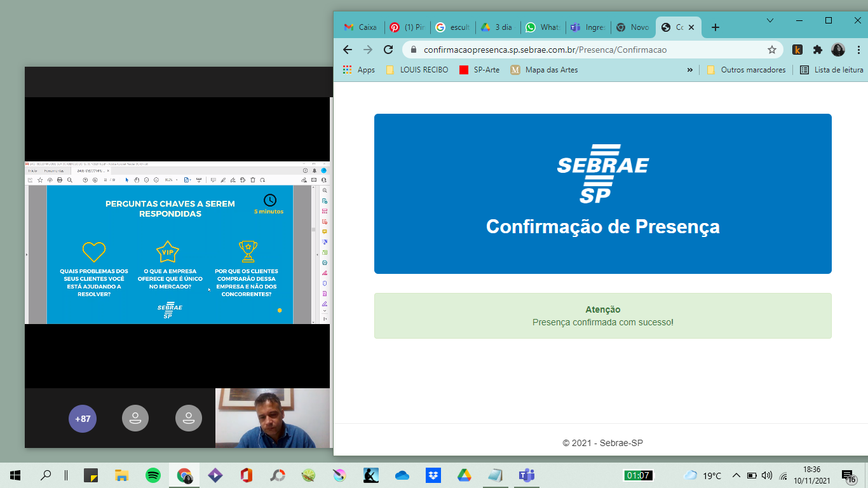Show hidden system tray icons
The width and height of the screenshot is (868, 488).
736,475
